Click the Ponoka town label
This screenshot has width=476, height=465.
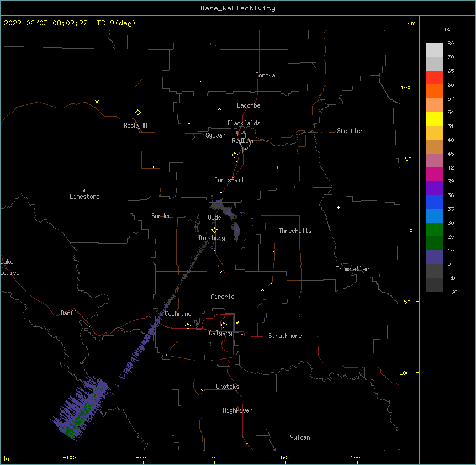(x=265, y=75)
